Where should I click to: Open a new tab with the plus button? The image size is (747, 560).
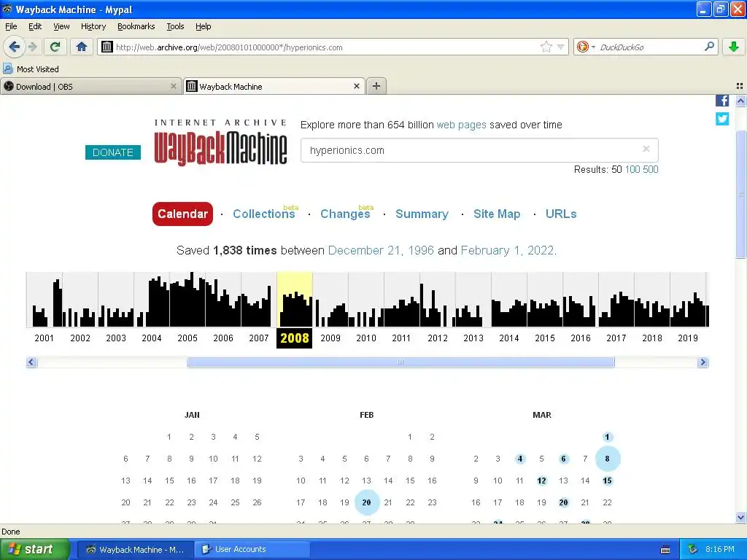click(x=376, y=86)
